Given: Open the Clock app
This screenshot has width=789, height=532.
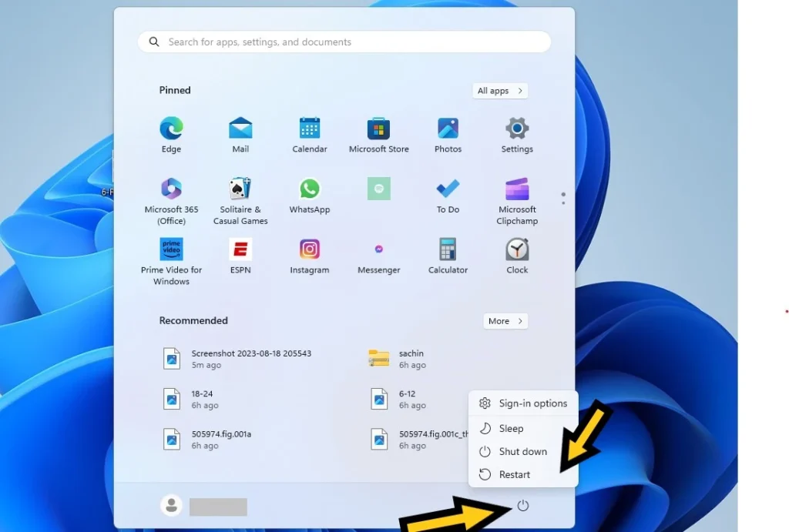Looking at the screenshot, I should tap(517, 256).
